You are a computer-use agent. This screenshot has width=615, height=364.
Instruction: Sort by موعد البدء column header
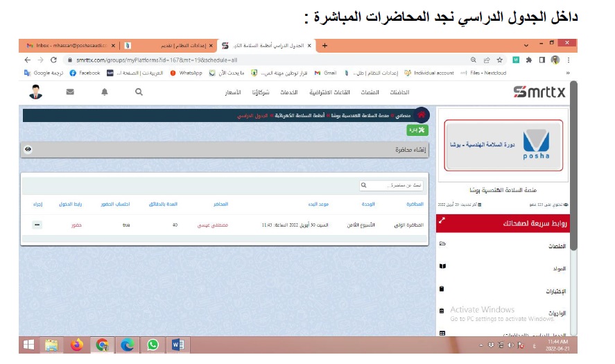(318, 204)
